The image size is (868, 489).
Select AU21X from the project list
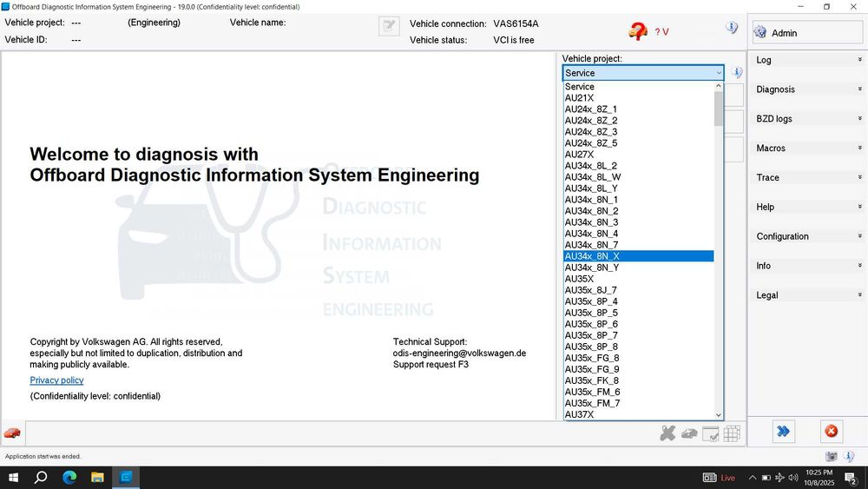(x=638, y=98)
